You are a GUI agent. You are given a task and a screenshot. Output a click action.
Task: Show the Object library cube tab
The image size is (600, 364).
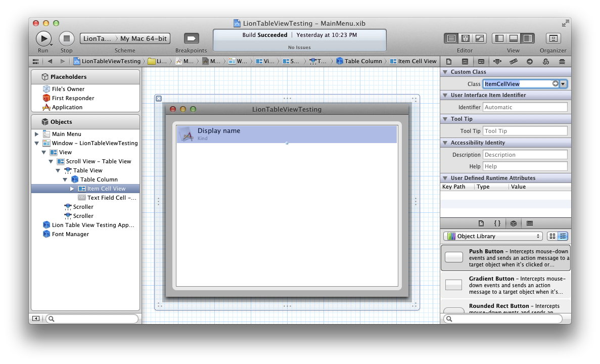pyautogui.click(x=514, y=223)
